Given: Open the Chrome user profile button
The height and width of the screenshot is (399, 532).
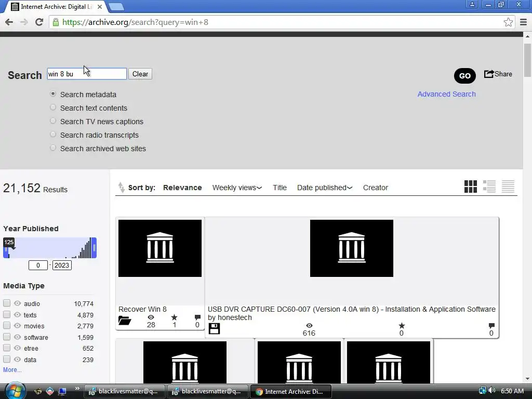Looking at the screenshot, I should (x=472, y=4).
